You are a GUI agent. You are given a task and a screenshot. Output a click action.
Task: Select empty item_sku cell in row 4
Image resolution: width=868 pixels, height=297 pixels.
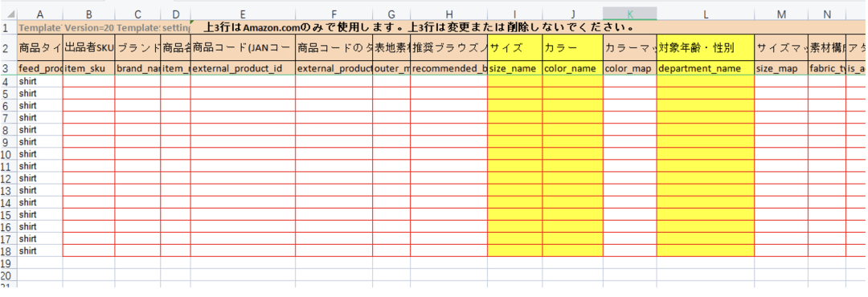pyautogui.click(x=88, y=82)
